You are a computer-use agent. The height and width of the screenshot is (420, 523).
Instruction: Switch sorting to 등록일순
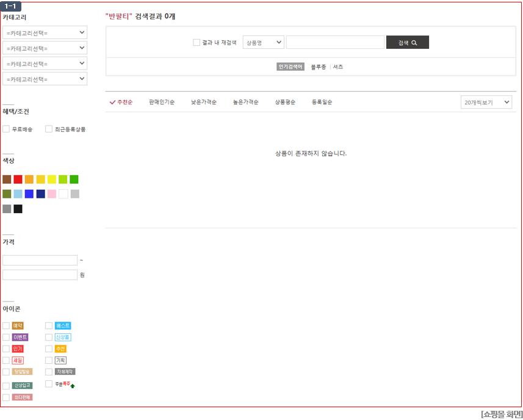[322, 102]
